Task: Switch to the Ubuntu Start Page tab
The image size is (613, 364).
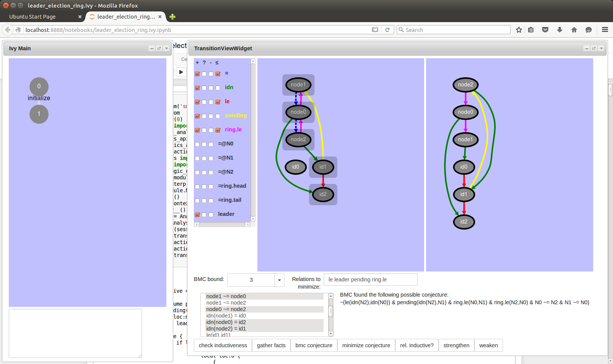Action: click(33, 17)
